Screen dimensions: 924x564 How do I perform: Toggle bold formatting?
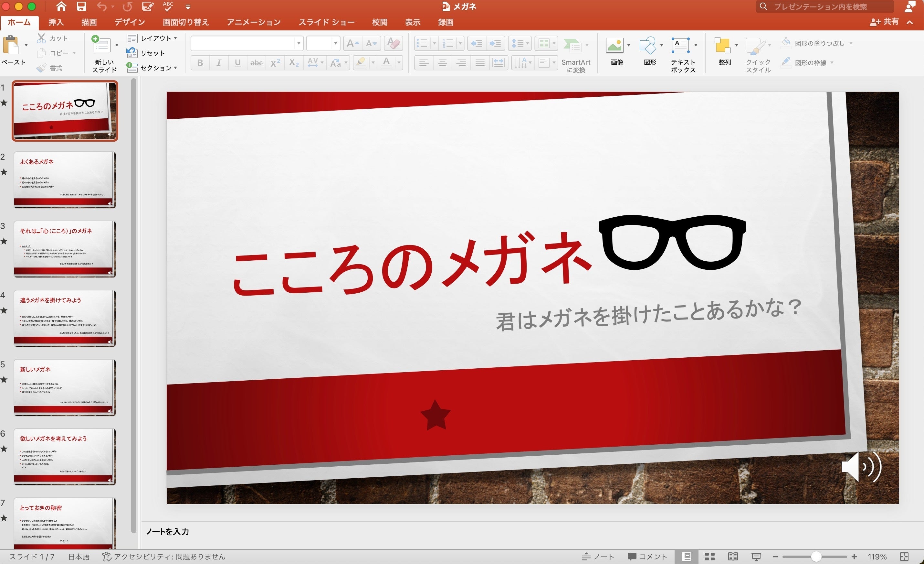pos(200,63)
